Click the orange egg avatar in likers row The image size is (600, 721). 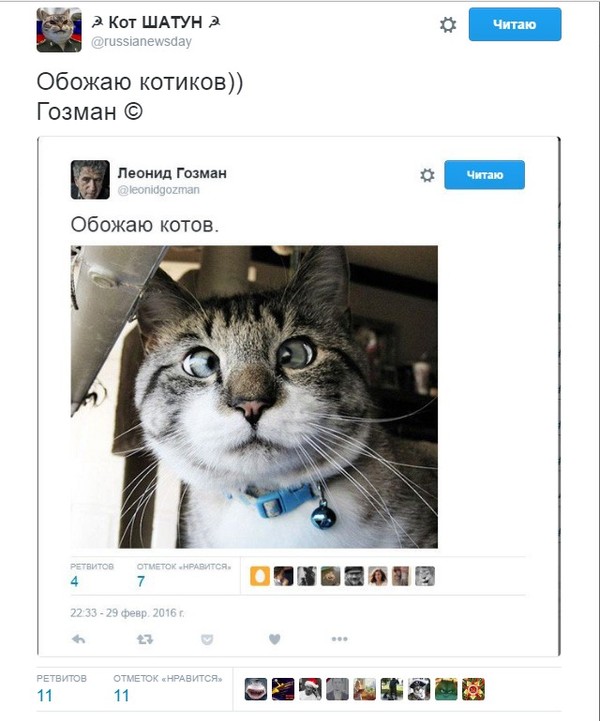pos(260,576)
